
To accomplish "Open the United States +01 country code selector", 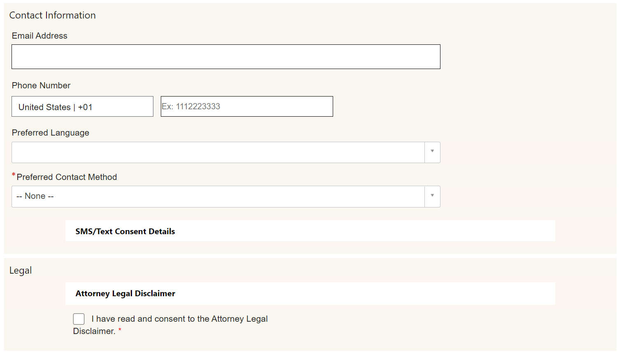I will pos(82,107).
